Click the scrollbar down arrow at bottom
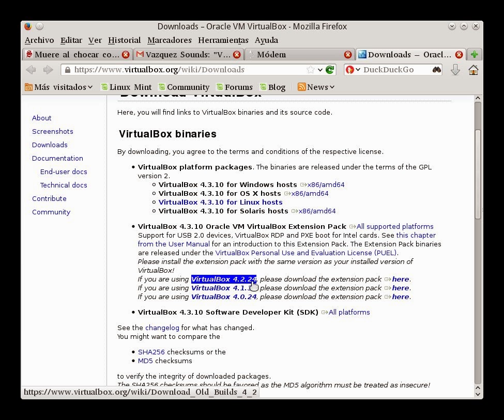This screenshot has height=420, width=504. pos(478,394)
